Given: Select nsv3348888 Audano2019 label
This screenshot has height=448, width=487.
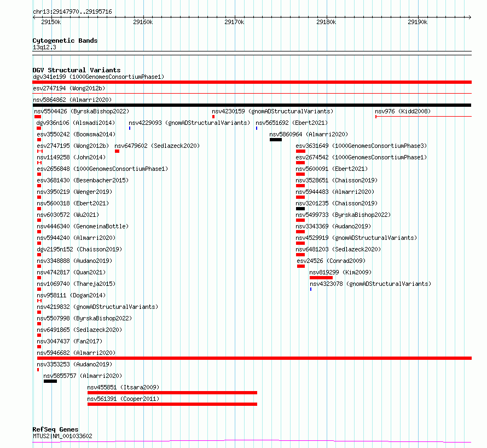Looking at the screenshot, I should [74, 261].
